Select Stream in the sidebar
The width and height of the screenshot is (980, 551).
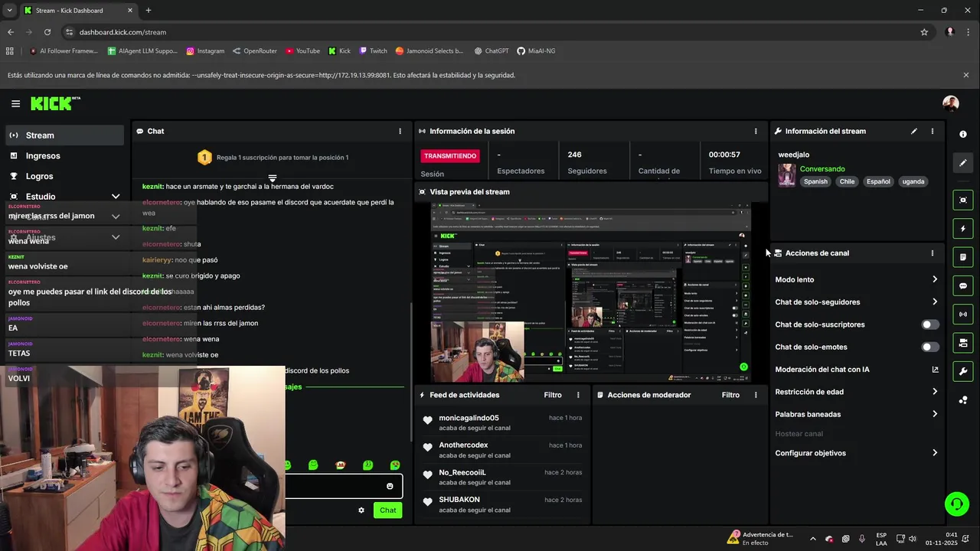tap(64, 135)
